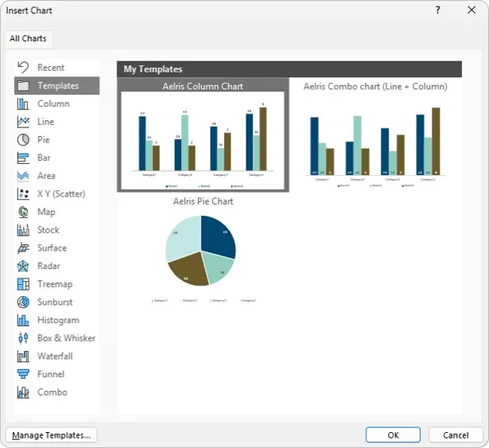This screenshot has height=448, width=489.
Task: Pick the X Y Scatter icon
Action: click(23, 194)
